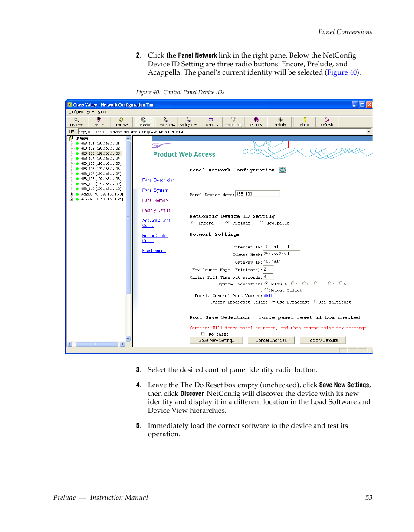Open the Factory Default link
414x532 pixels.
coord(156,210)
